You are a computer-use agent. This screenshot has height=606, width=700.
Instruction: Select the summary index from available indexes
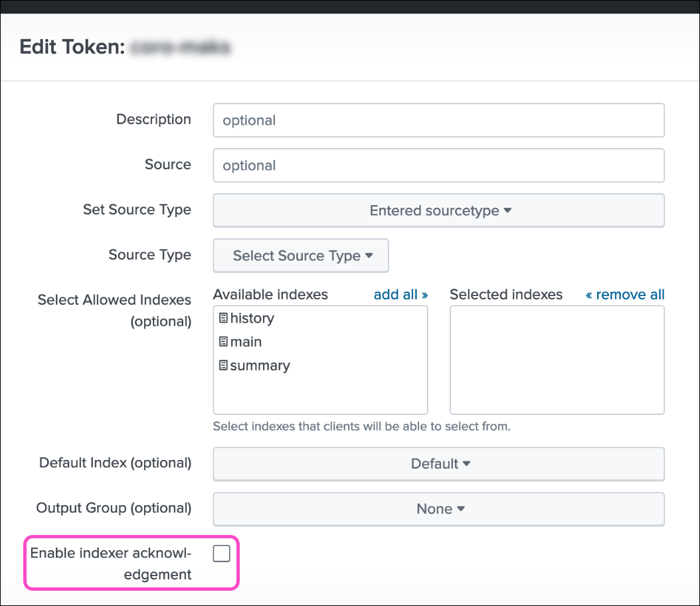coord(259,365)
